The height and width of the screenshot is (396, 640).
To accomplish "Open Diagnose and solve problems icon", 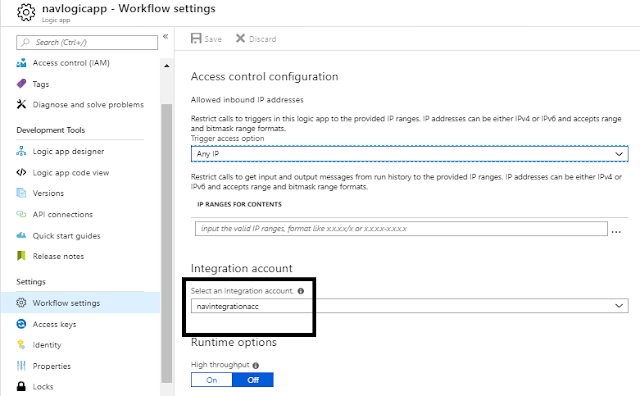I will (x=21, y=104).
